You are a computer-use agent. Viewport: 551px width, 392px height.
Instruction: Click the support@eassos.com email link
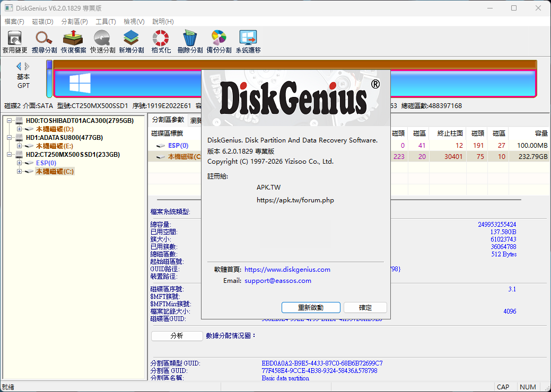278,281
